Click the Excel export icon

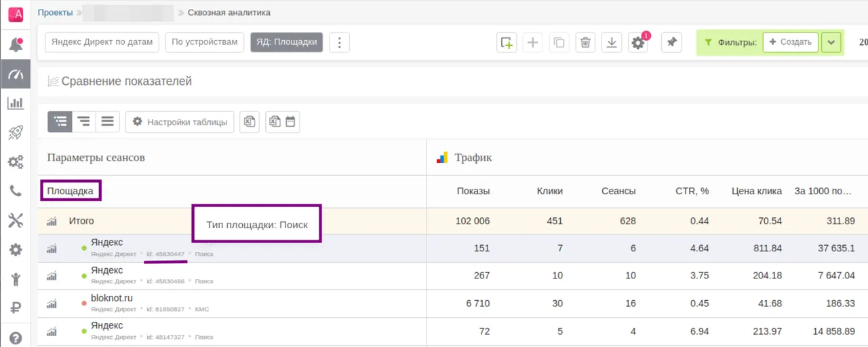pyautogui.click(x=250, y=122)
